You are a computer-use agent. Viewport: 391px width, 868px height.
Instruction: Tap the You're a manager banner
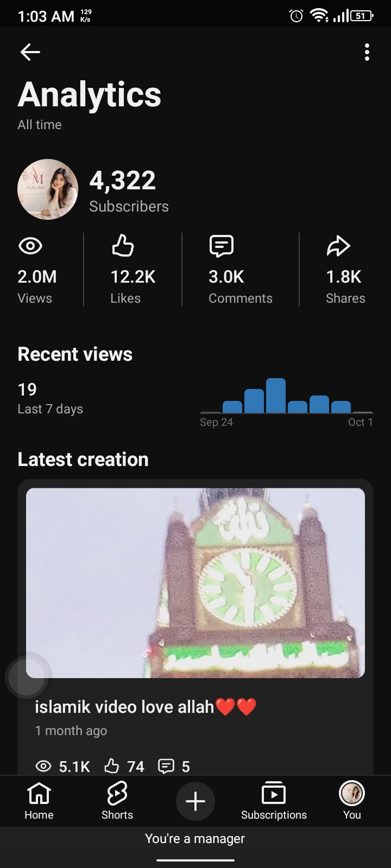(x=195, y=839)
